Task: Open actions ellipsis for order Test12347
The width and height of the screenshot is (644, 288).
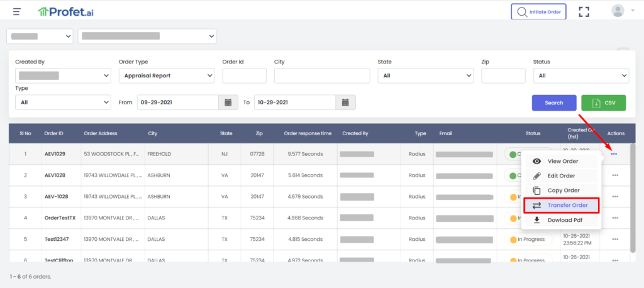Action: point(615,239)
